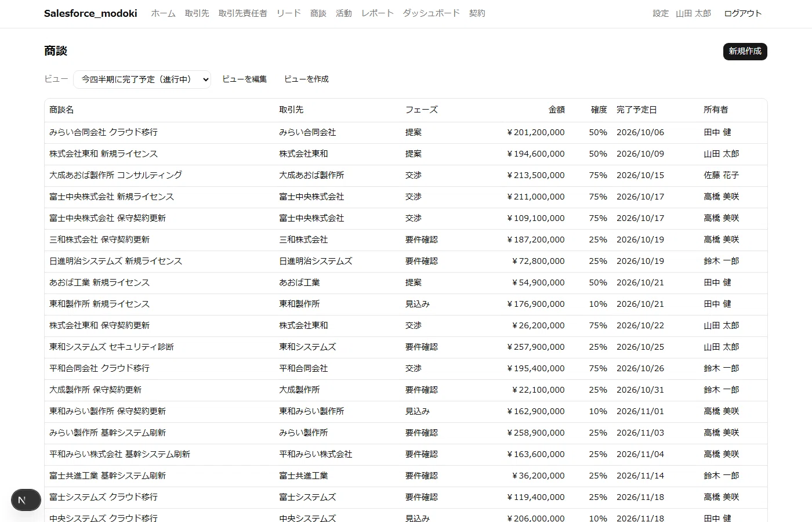The width and height of the screenshot is (812, 522).
Task: Open 富士中央株式会社 新規ライセンス opportunity
Action: point(111,197)
